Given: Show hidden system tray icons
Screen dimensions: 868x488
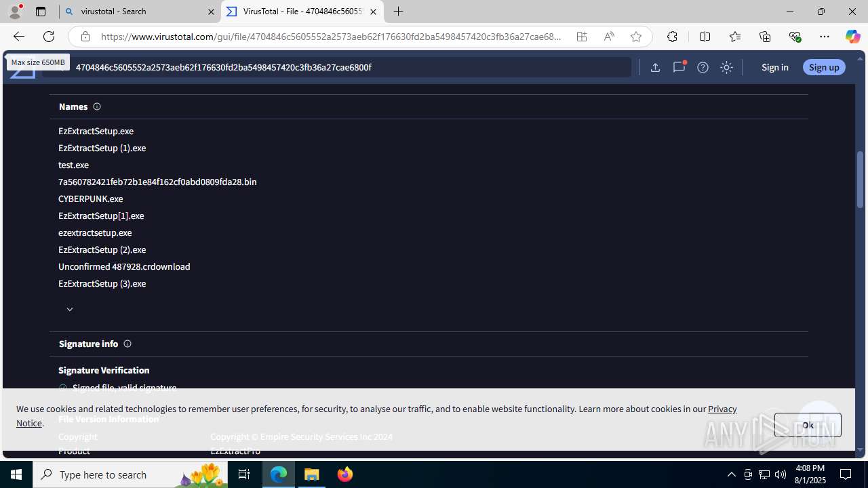Looking at the screenshot, I should (732, 474).
